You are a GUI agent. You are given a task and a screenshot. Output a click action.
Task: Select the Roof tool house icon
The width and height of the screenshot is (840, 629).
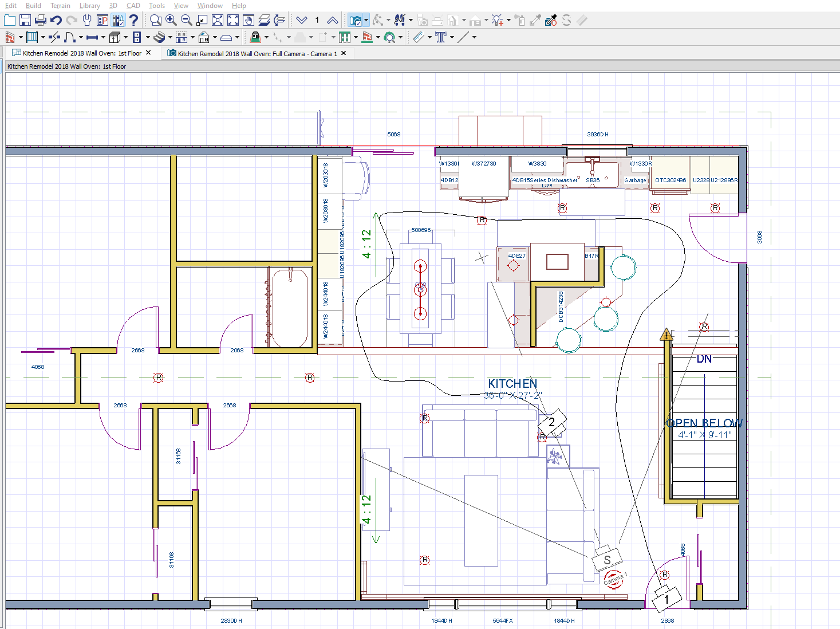204,37
